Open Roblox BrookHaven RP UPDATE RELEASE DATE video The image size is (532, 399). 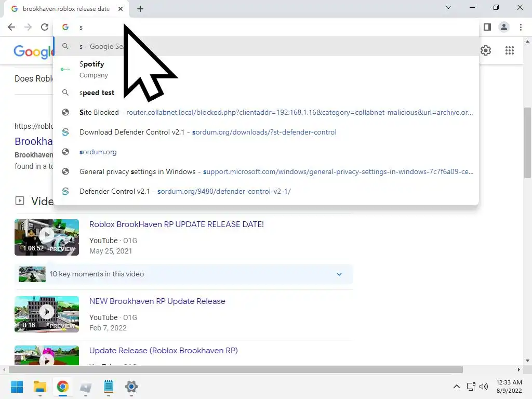pyautogui.click(x=177, y=224)
